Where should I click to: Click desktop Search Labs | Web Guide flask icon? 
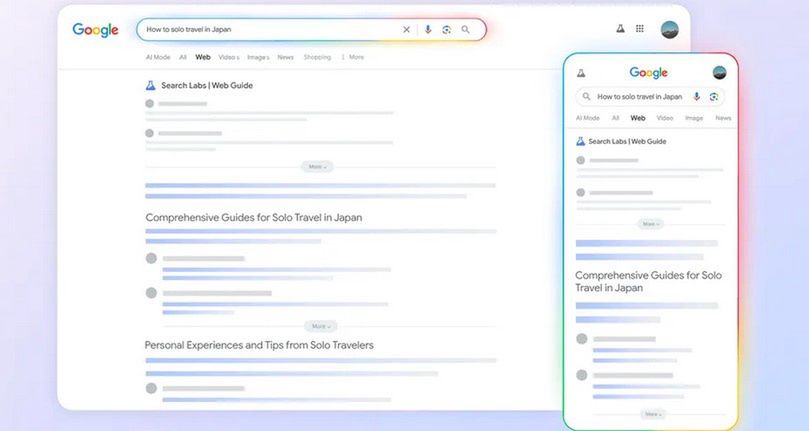click(150, 85)
